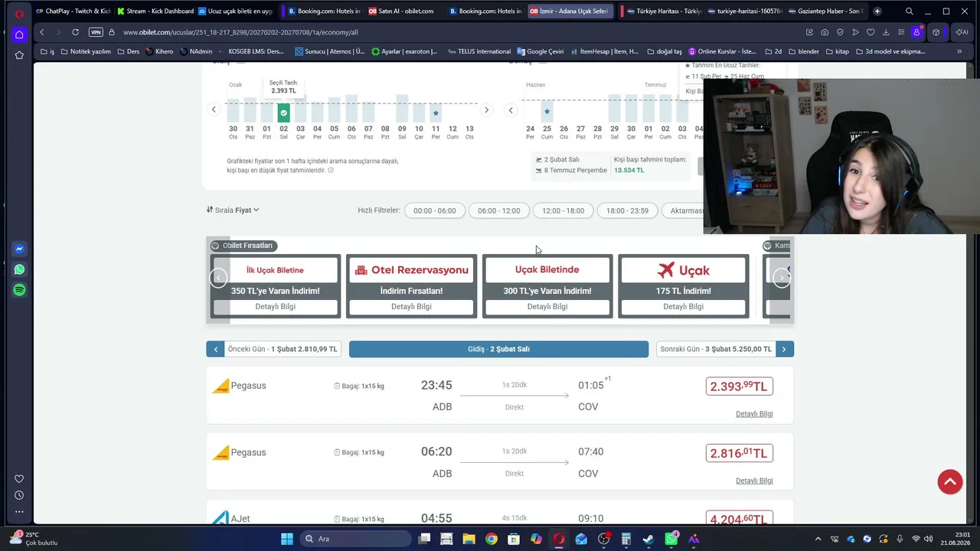Show earlier return dates in price chart
Image resolution: width=980 pixels, height=551 pixels.
tap(511, 109)
